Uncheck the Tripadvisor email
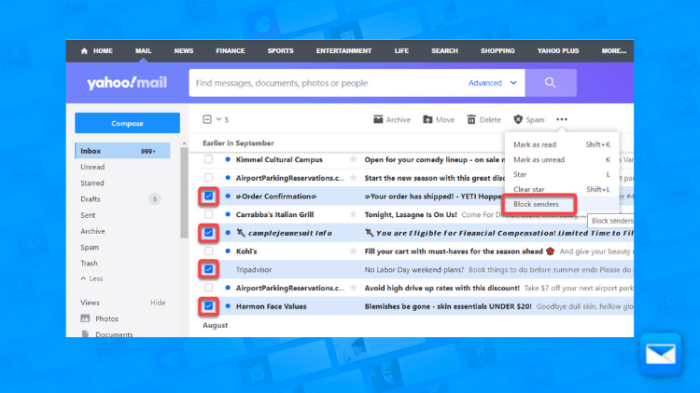Screen dimensions: 700x393 coord(208,269)
